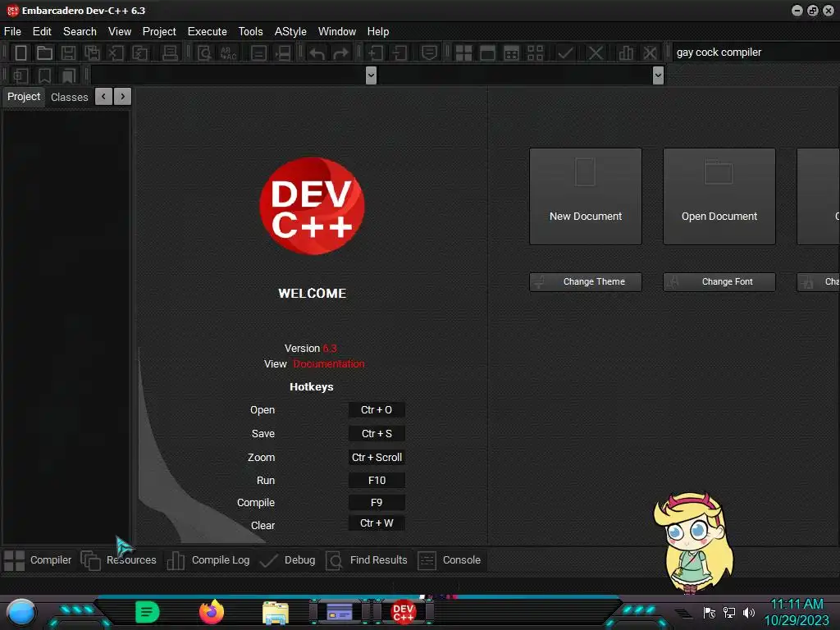This screenshot has width=840, height=630.
Task: Open the File menu
Action: 12,32
